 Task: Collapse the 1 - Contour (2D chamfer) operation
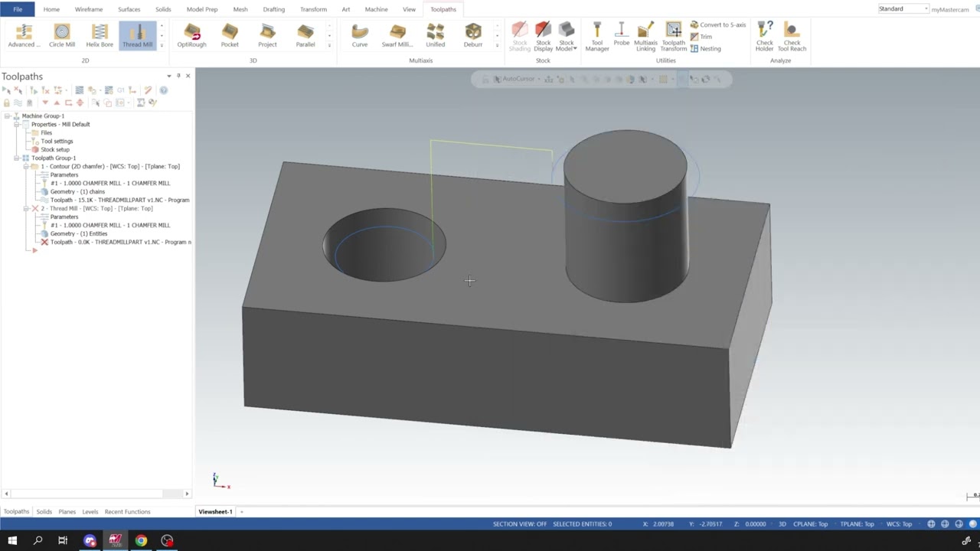(26, 166)
